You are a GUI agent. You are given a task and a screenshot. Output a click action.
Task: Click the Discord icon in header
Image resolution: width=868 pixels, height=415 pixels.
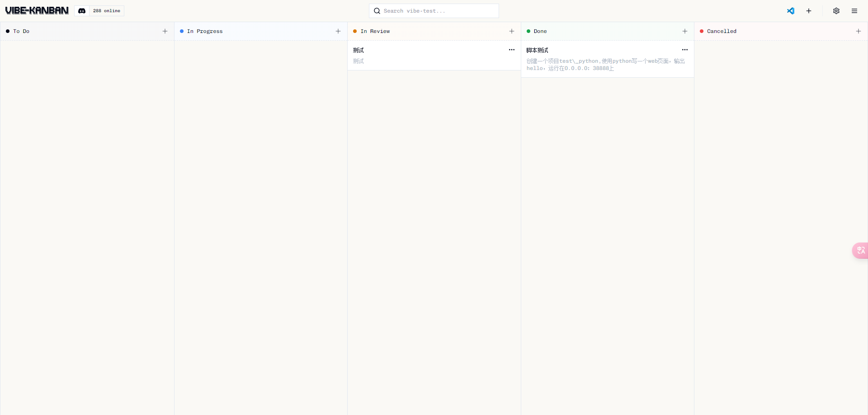(x=82, y=11)
